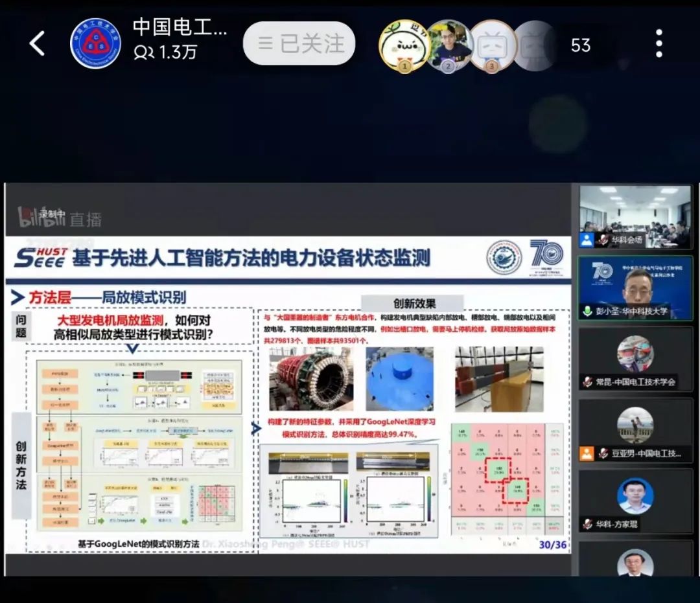
Task: Select 彭小圣-华中科技大学's video feed
Action: pyautogui.click(x=635, y=285)
